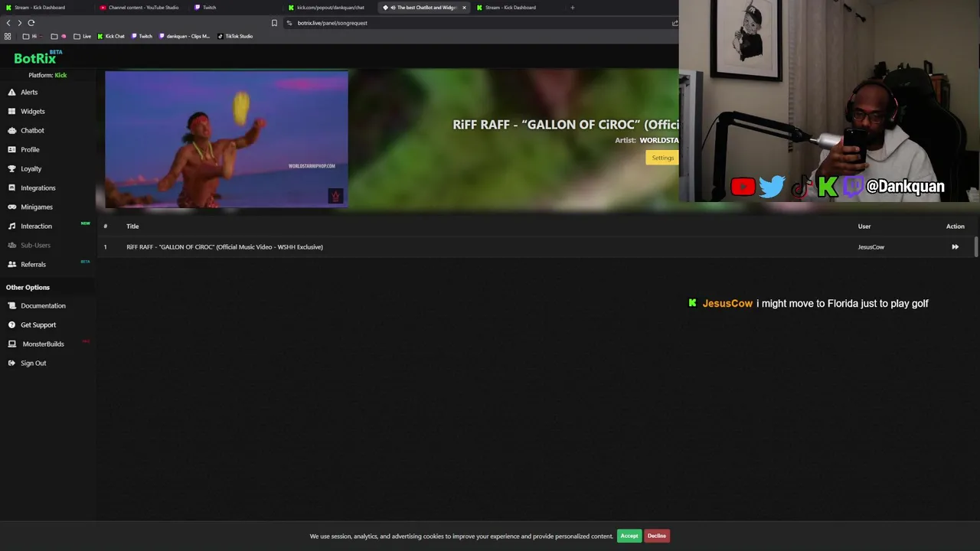The width and height of the screenshot is (980, 551).
Task: Skip JesusCow's song with the fast-forward icon
Action: tap(955, 246)
